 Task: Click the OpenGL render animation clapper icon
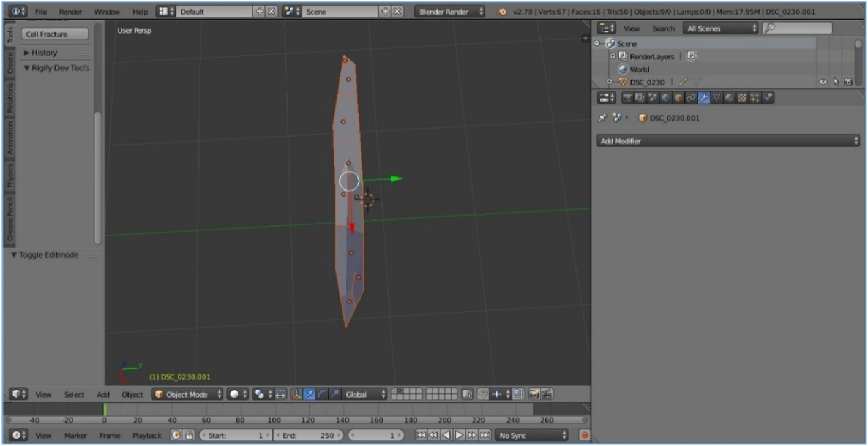click(x=547, y=395)
